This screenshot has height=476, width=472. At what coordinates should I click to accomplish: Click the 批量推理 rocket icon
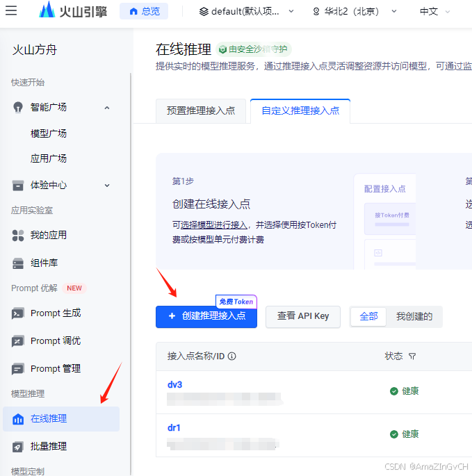pyautogui.click(x=18, y=447)
